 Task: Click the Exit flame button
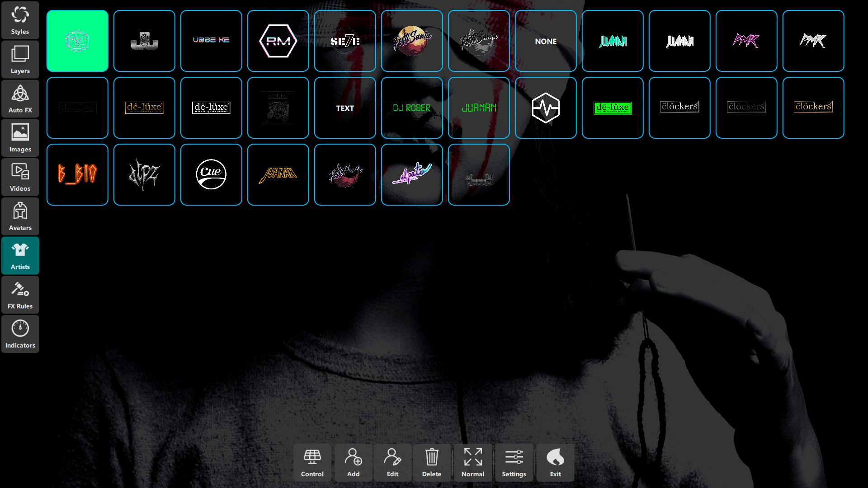click(555, 462)
